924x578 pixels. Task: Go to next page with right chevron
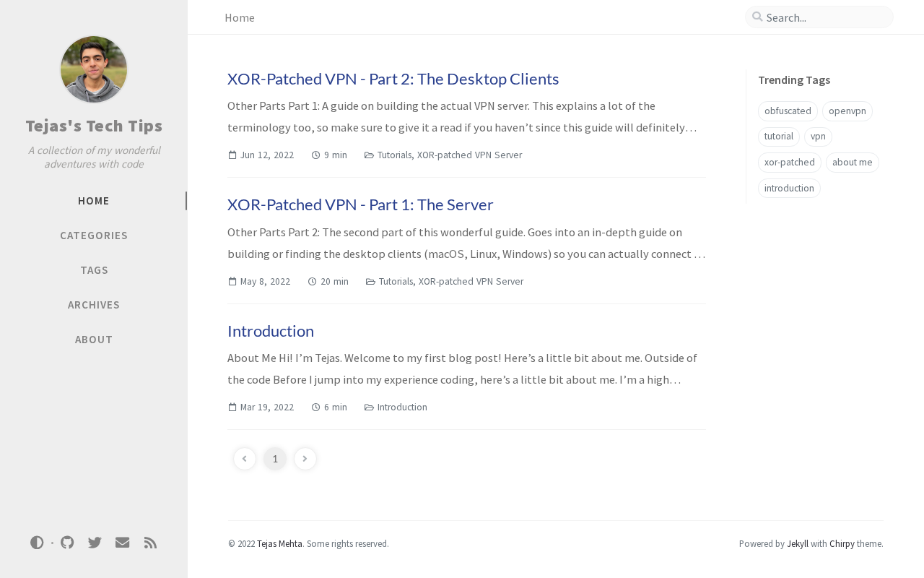(x=305, y=459)
